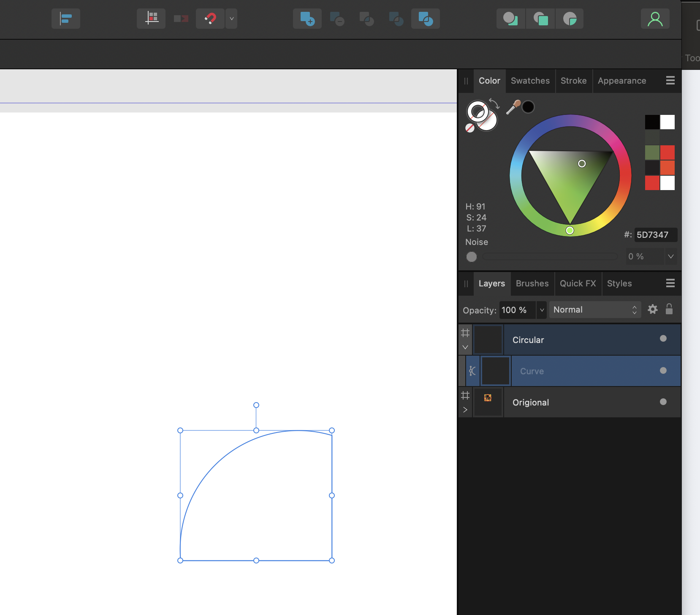Toggle the Noise/Opacity circle button

pyautogui.click(x=472, y=257)
